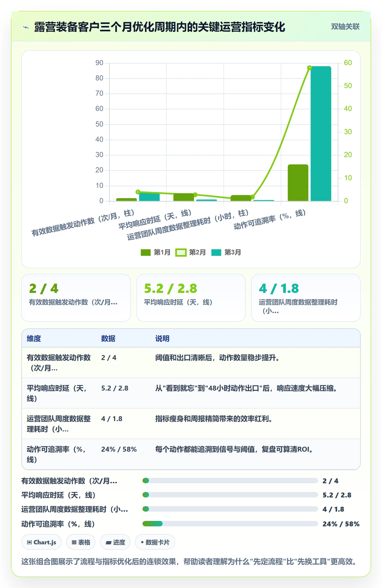Click the 平均响应时延 progress bar
The height and width of the screenshot is (588, 382).
tap(230, 495)
